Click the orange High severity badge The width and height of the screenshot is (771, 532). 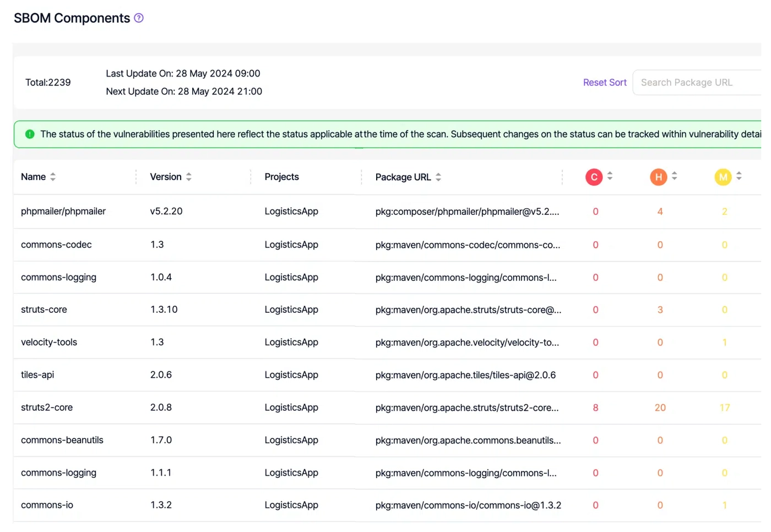click(658, 177)
